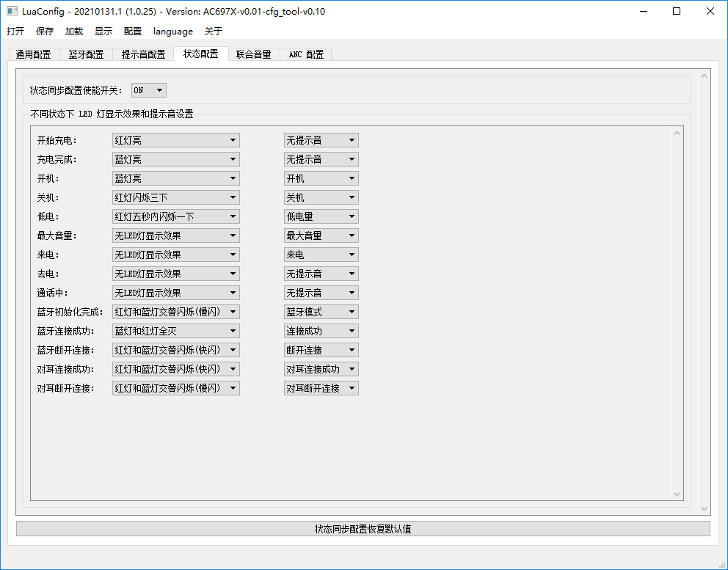Open LED dropdown for 去电
This screenshot has width=728, height=570.
coord(176,274)
